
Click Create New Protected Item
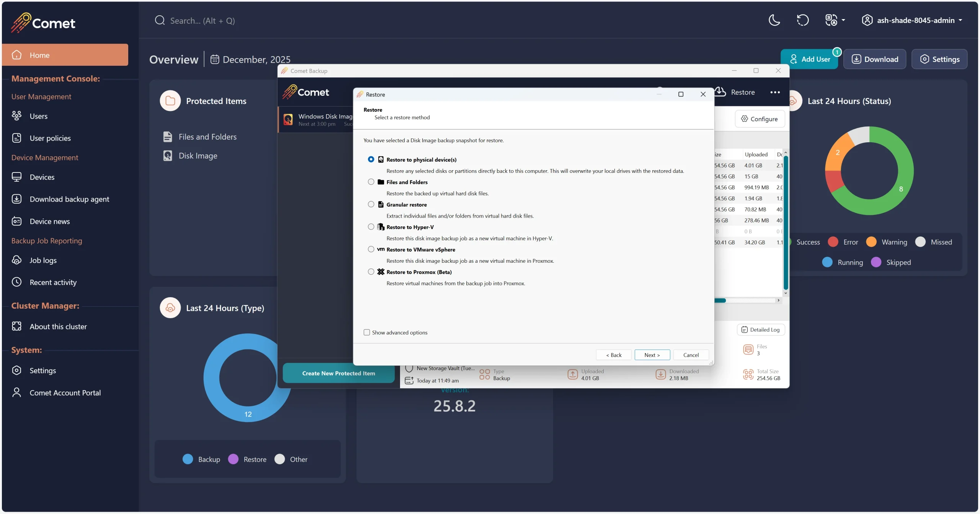tap(339, 373)
